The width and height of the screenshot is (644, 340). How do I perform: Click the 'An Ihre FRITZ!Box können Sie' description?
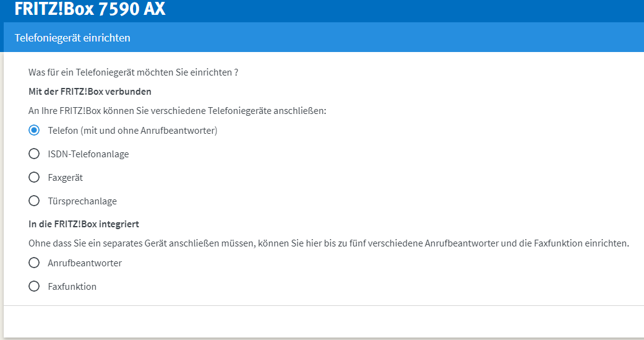178,111
